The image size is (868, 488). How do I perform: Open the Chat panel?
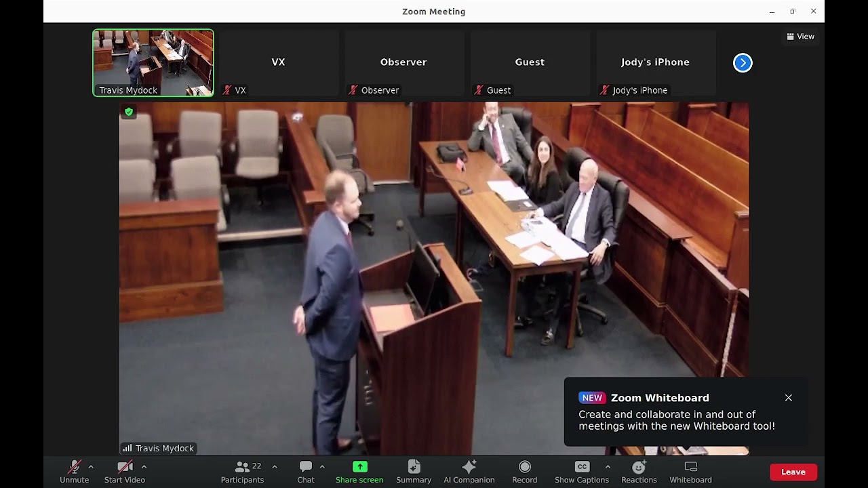pyautogui.click(x=306, y=472)
